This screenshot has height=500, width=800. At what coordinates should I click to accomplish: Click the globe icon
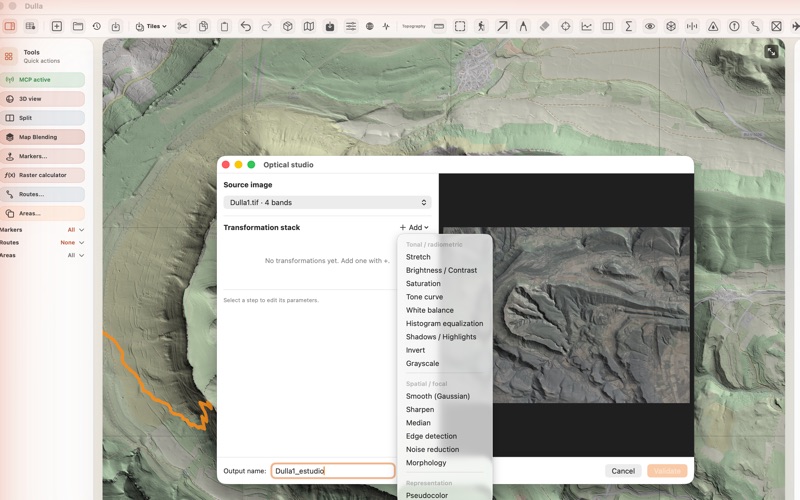pyautogui.click(x=369, y=26)
